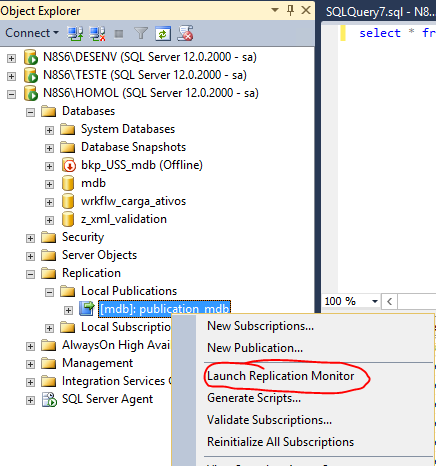Click the Filter funnel icon
This screenshot has width=436, height=466.
[x=141, y=33]
